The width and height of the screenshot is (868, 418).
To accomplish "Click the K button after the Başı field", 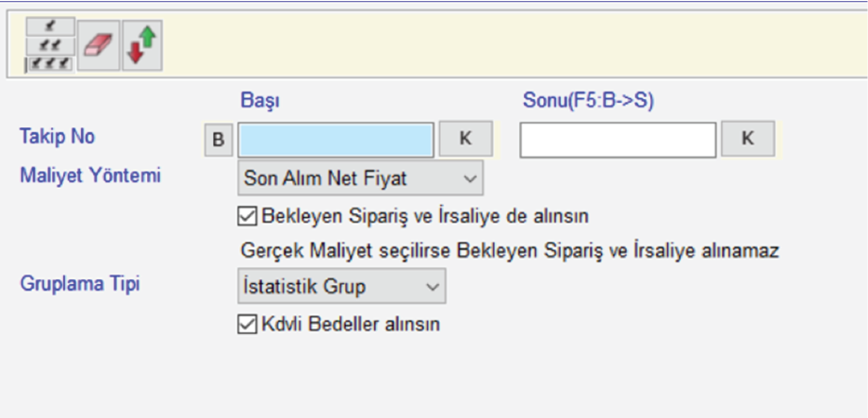I will 466,139.
